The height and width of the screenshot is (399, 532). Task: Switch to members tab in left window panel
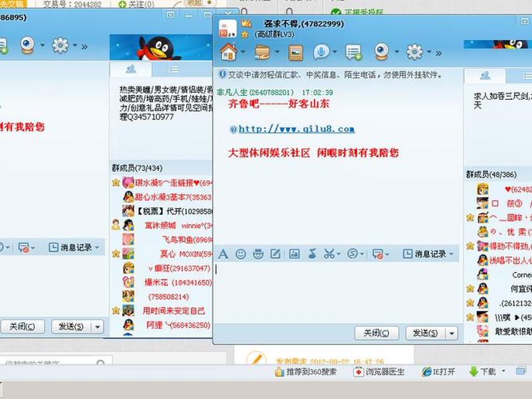[131, 70]
